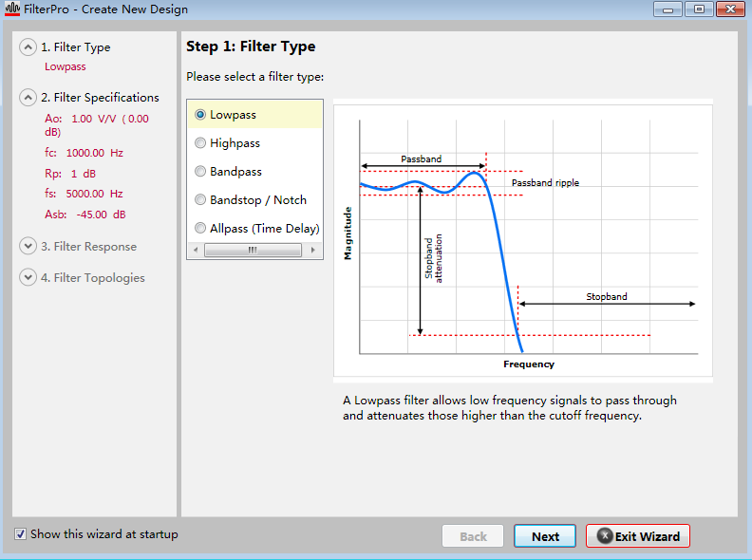Click the Step 1: Filter Type heading
The height and width of the screenshot is (560, 752).
point(251,47)
